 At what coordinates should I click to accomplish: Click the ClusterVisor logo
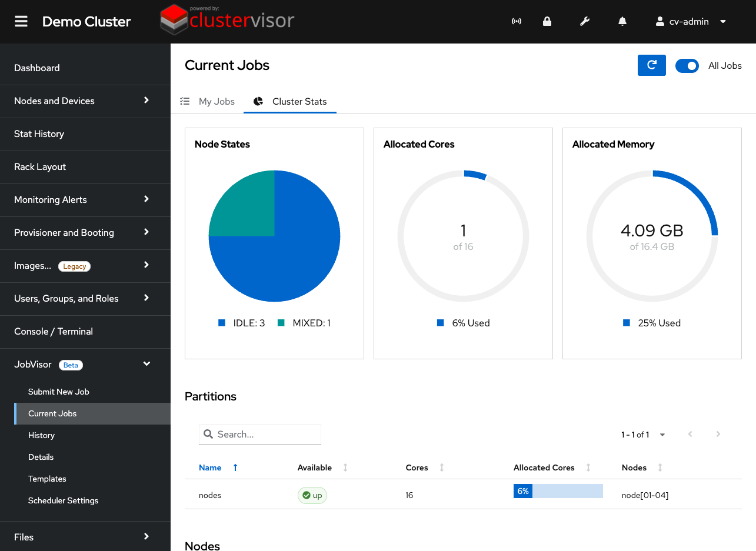[227, 20]
